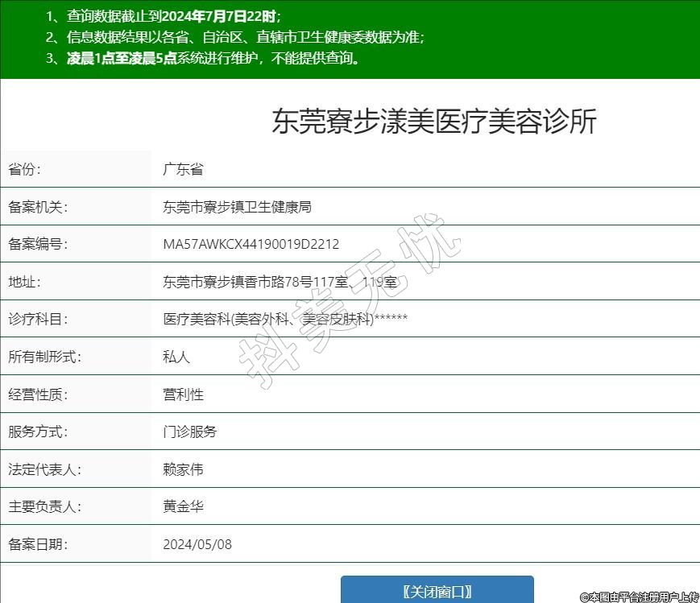The width and height of the screenshot is (700, 603).
Task: Select the province value 广东省
Action: tap(183, 169)
